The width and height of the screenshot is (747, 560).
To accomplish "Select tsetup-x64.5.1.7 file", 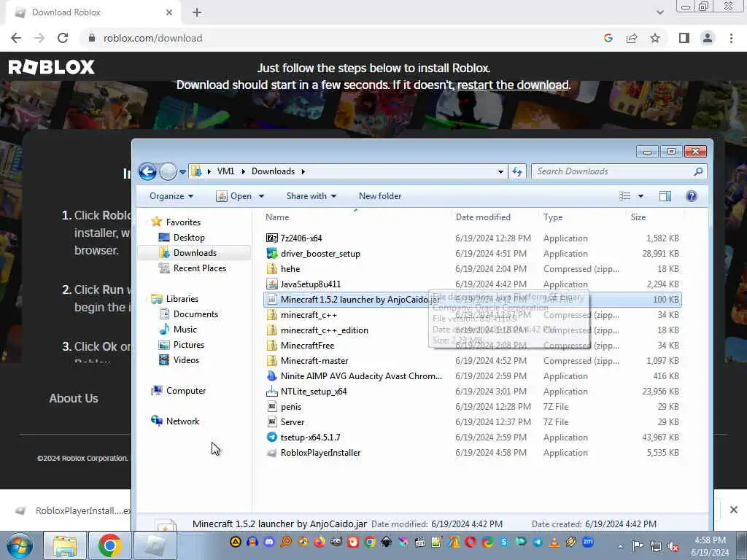I will pos(310,437).
